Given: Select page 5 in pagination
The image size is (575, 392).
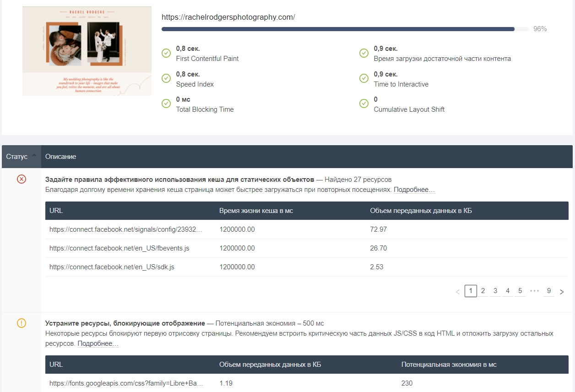Looking at the screenshot, I should click(x=520, y=291).
